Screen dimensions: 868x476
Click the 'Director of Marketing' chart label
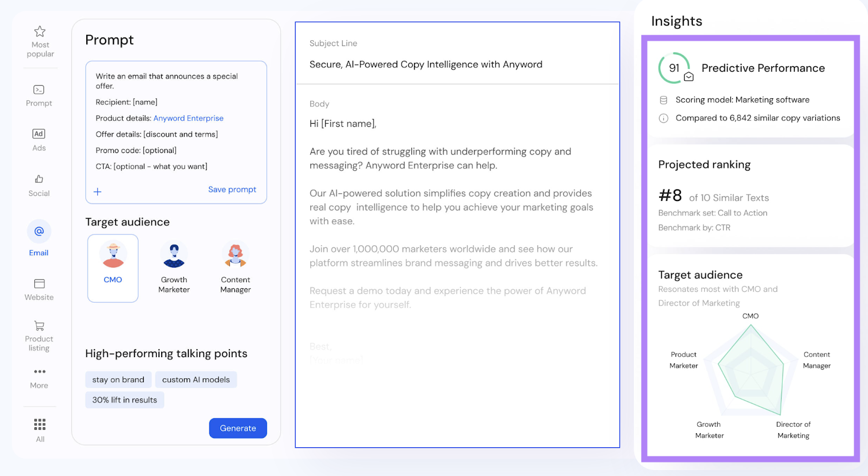click(793, 430)
